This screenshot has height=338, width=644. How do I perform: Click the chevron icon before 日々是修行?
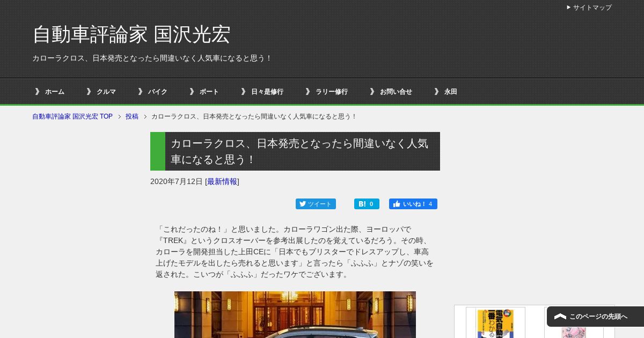point(243,92)
